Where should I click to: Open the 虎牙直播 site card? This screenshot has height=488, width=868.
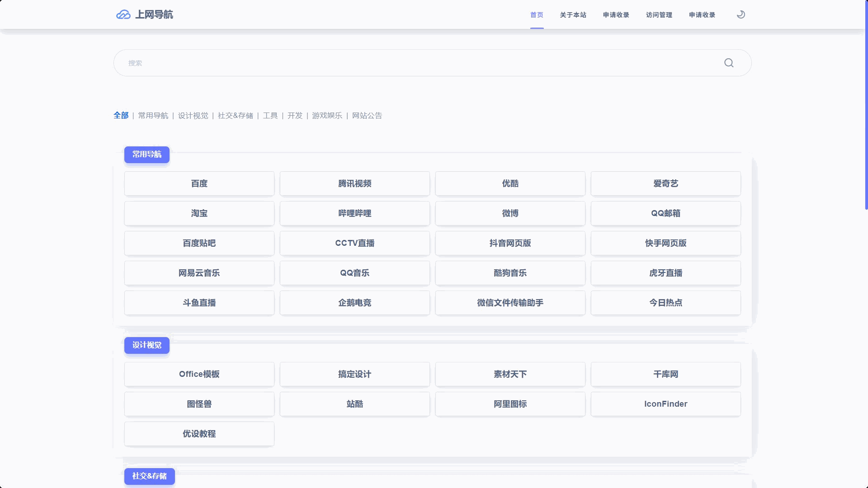666,273
